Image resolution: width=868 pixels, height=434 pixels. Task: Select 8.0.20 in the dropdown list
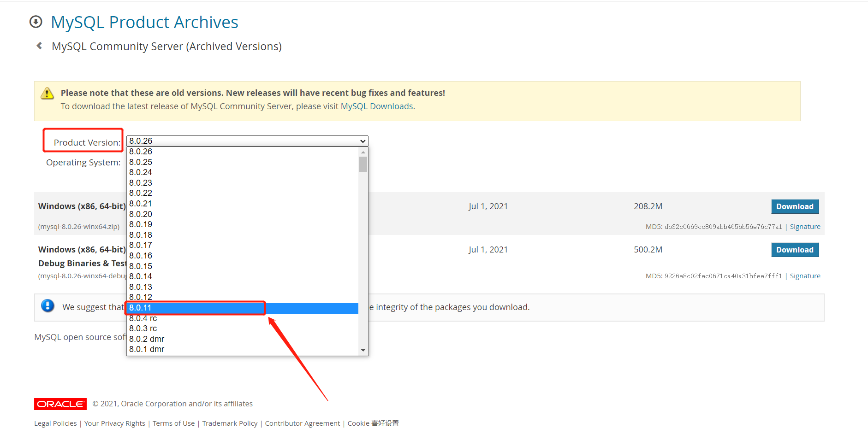(243, 214)
